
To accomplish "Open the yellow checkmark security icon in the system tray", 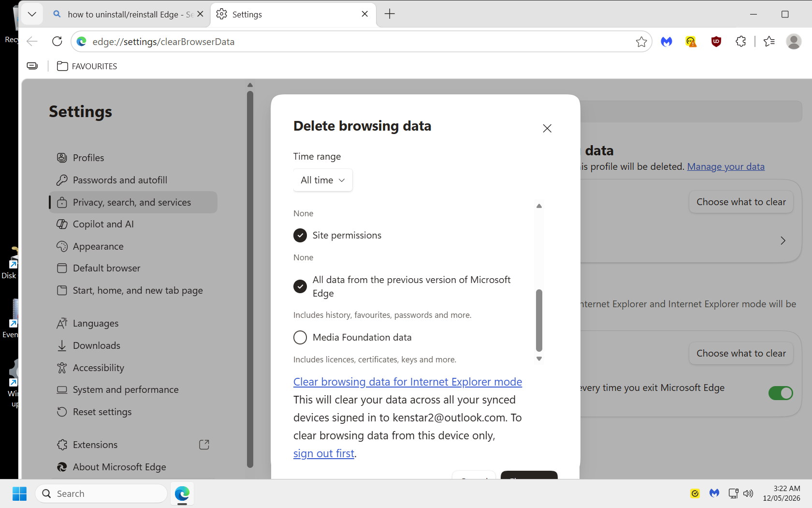I will [x=695, y=493].
